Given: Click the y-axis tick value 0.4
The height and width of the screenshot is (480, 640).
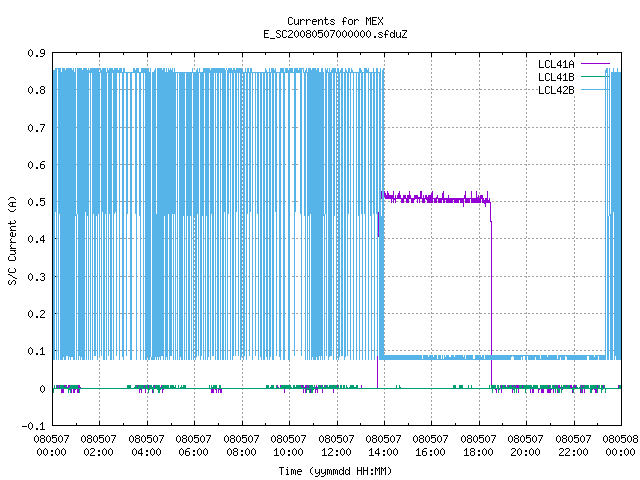Looking at the screenshot, I should click(36, 239).
